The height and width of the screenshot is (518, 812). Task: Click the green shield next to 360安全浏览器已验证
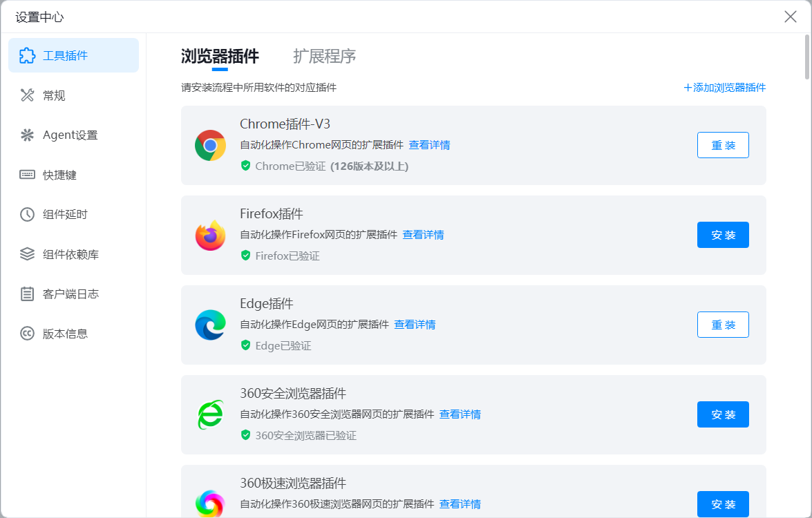[246, 435]
